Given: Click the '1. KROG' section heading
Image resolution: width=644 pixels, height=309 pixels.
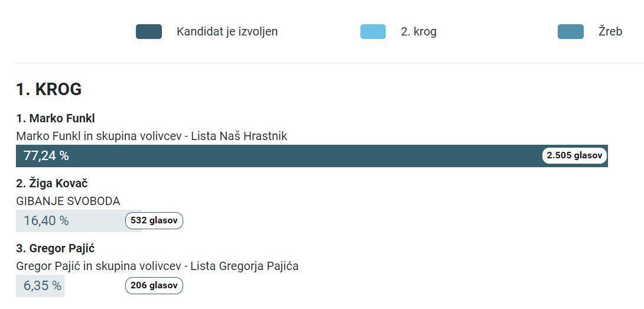Looking at the screenshot, I should pyautogui.click(x=49, y=89).
